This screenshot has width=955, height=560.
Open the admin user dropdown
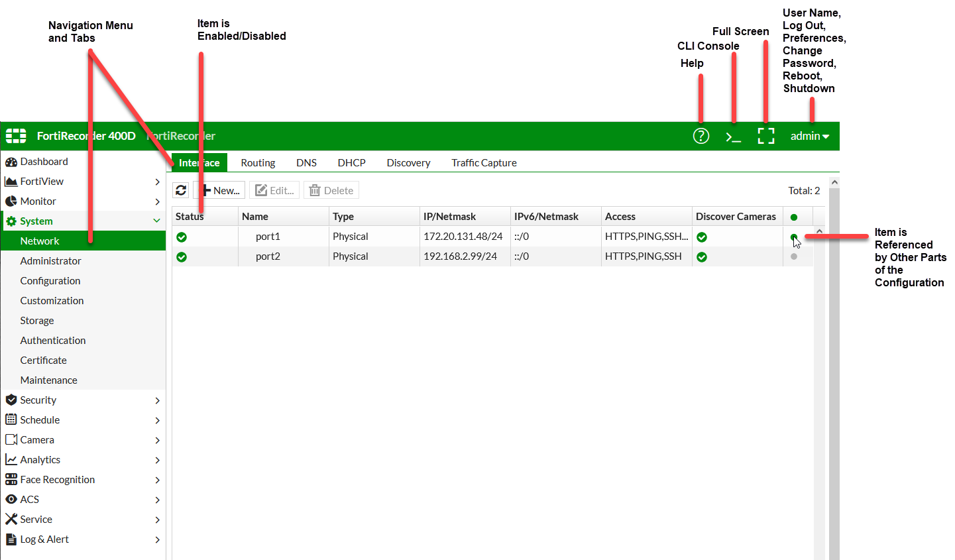(809, 136)
